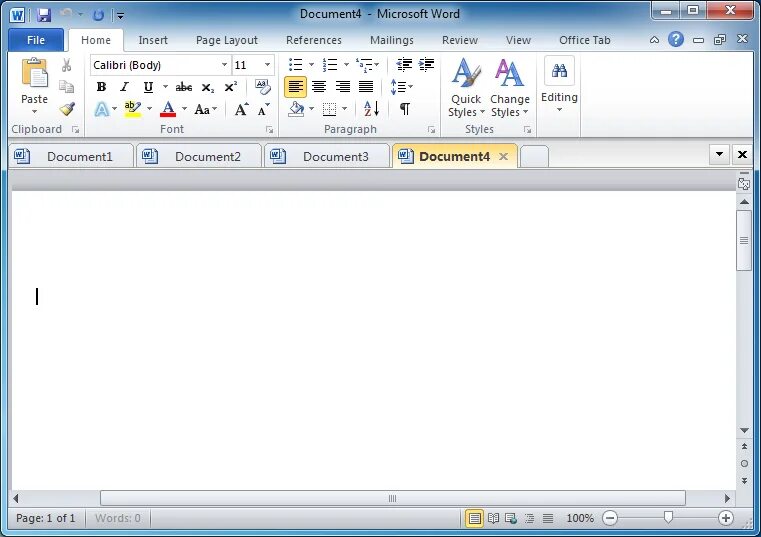Toggle Show/Hide paragraph marks
Screen dimensions: 761x537
pyautogui.click(x=405, y=109)
